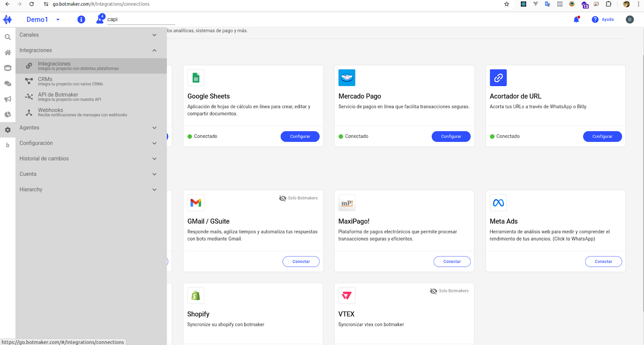This screenshot has width=644, height=345.
Task: Reload the page in browser
Action: coord(32,4)
